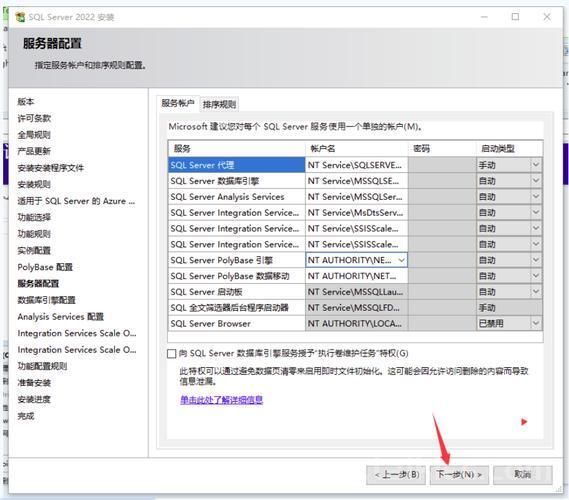Maximize the SQL Server 2022 setup window
Screen dimensions: 569x500
point(515,17)
